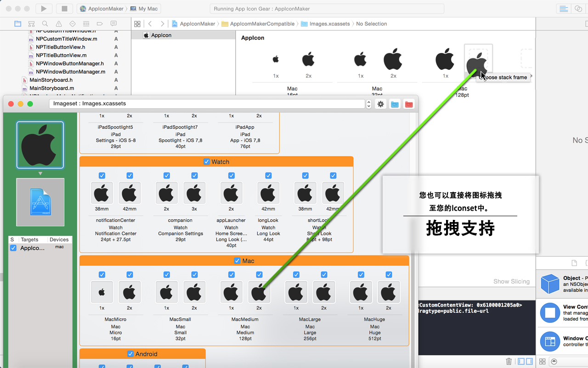The image size is (588, 368).
Task: Open the Issue navigator warning icon
Action: click(x=58, y=24)
